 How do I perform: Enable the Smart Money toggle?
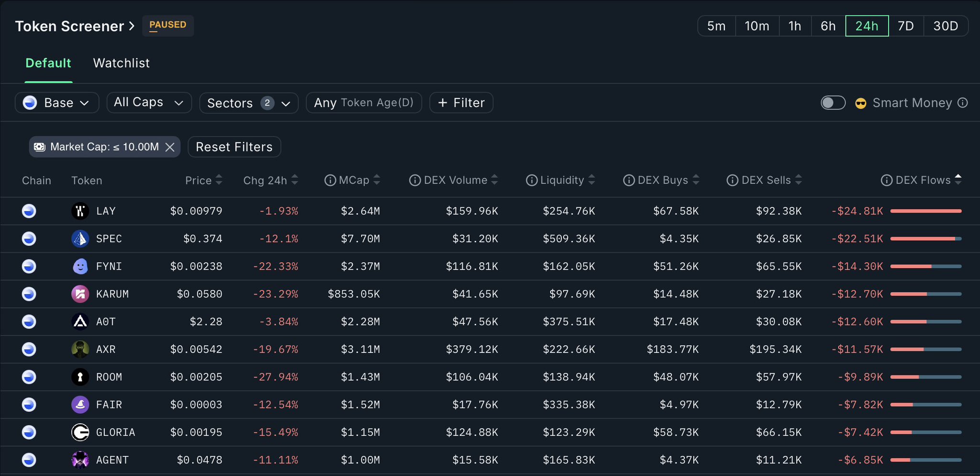click(x=833, y=103)
